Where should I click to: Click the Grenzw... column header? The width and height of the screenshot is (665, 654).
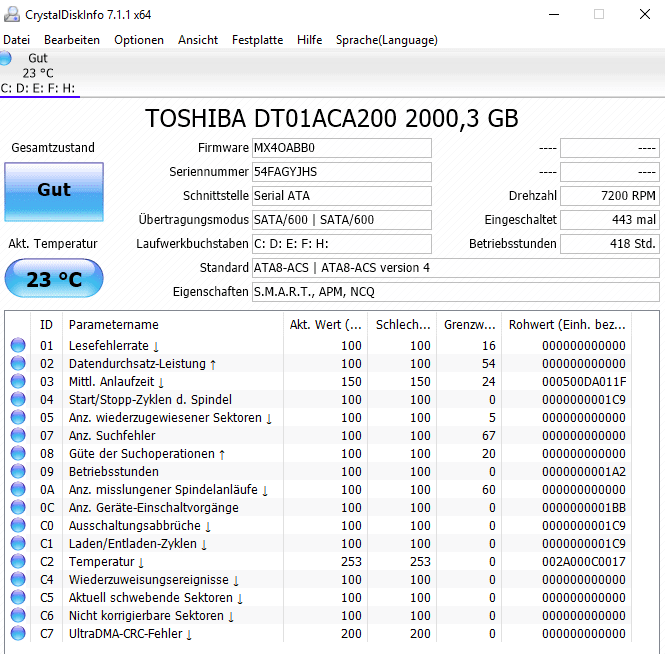(x=469, y=324)
